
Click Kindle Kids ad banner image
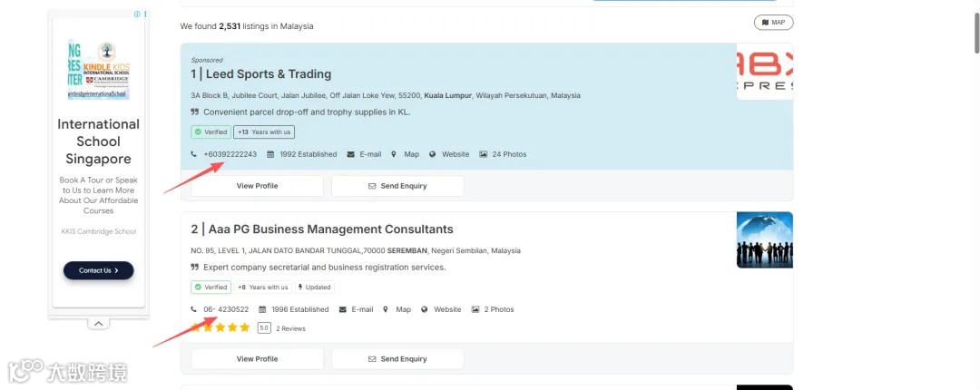pyautogui.click(x=98, y=68)
